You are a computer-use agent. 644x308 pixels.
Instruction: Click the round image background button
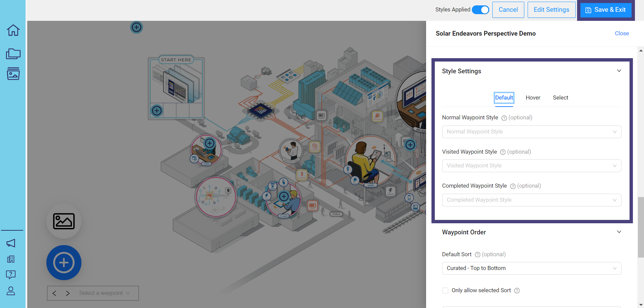pos(64,221)
